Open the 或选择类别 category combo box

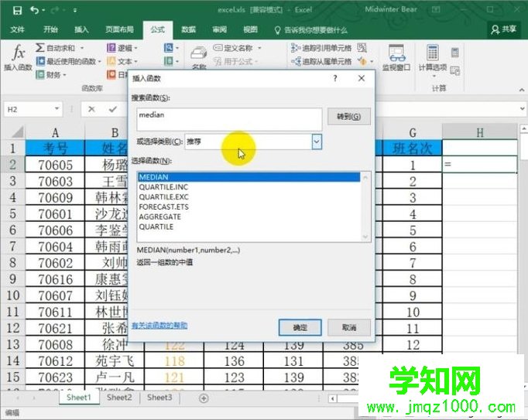tap(316, 142)
